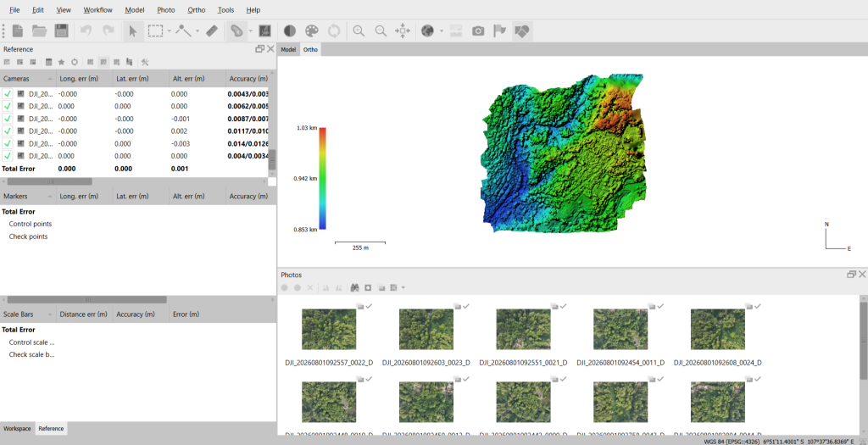Uncheck the first DJI camera checkbox

[7, 94]
